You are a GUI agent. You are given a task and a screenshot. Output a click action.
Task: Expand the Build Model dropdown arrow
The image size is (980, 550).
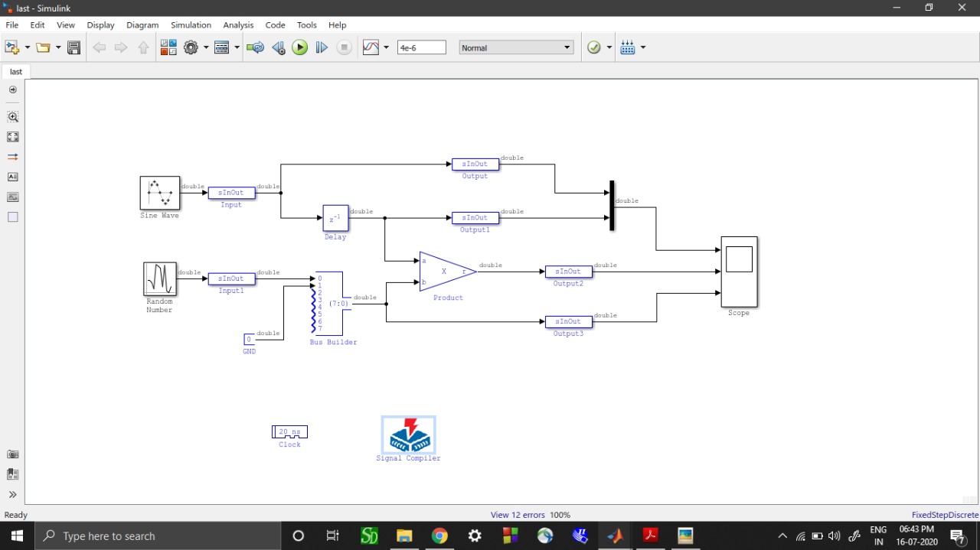[643, 47]
